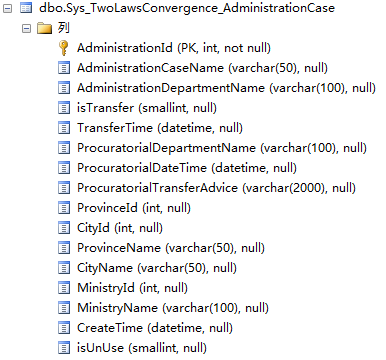
Task: Click the column icon beside isTransfer
Action: 64,108
